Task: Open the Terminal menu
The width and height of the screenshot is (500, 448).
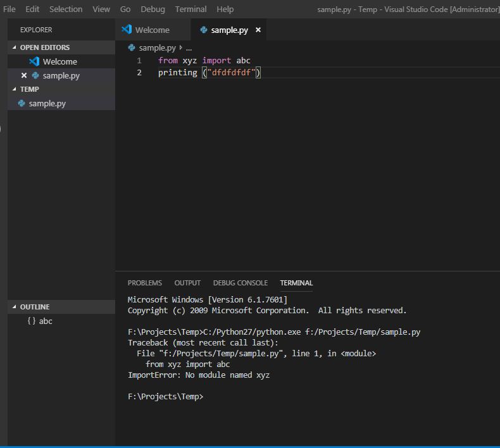Action: pyautogui.click(x=191, y=9)
